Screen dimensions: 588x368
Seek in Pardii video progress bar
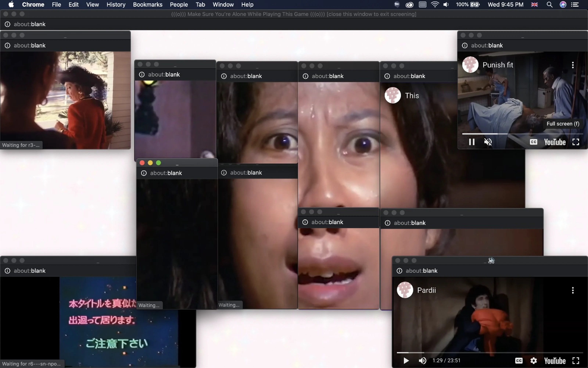490,352
